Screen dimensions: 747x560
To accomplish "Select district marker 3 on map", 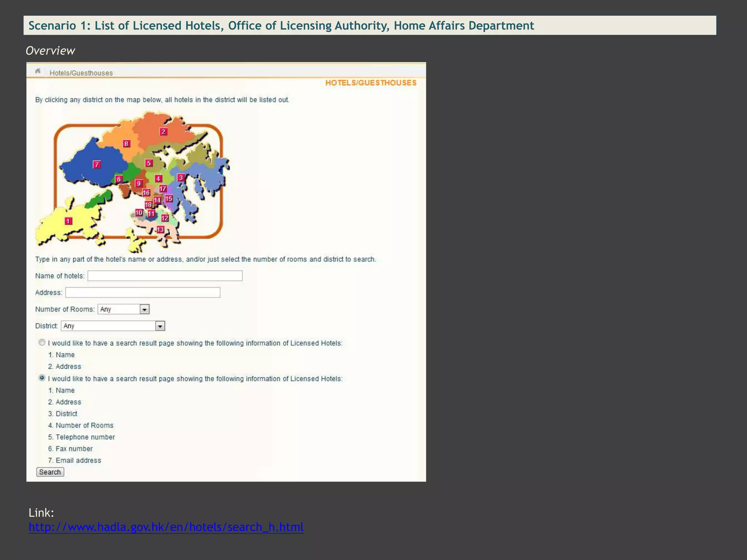I will pos(181,178).
